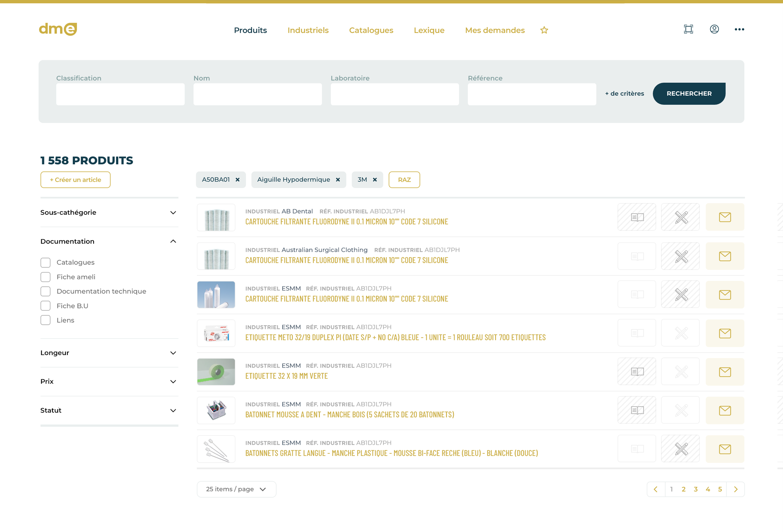Click ruler-pencil icon for Australian Surgical Clothing row
783x532 pixels.
click(x=680, y=256)
